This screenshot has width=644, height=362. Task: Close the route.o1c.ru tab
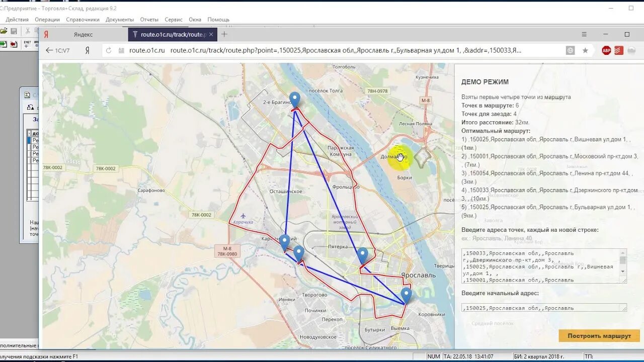pos(211,34)
